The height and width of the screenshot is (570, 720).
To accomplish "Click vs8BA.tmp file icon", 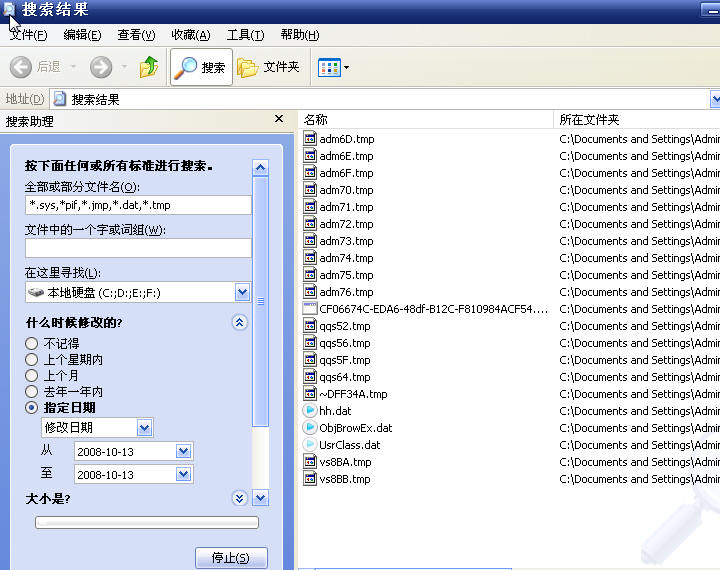I will [310, 461].
